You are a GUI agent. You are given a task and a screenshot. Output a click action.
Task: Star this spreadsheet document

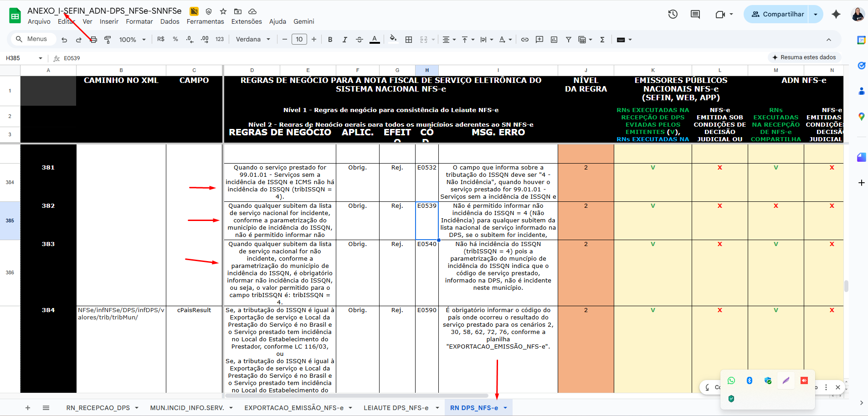[223, 11]
